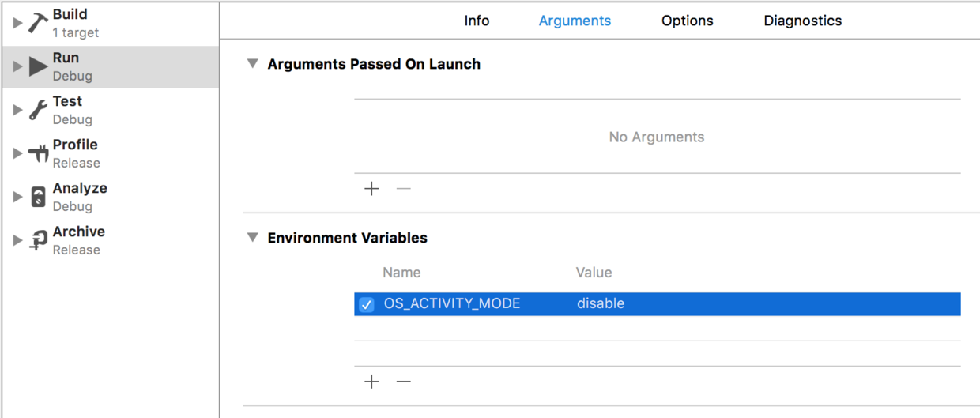
Task: Click the 'disable' value field
Action: (601, 304)
